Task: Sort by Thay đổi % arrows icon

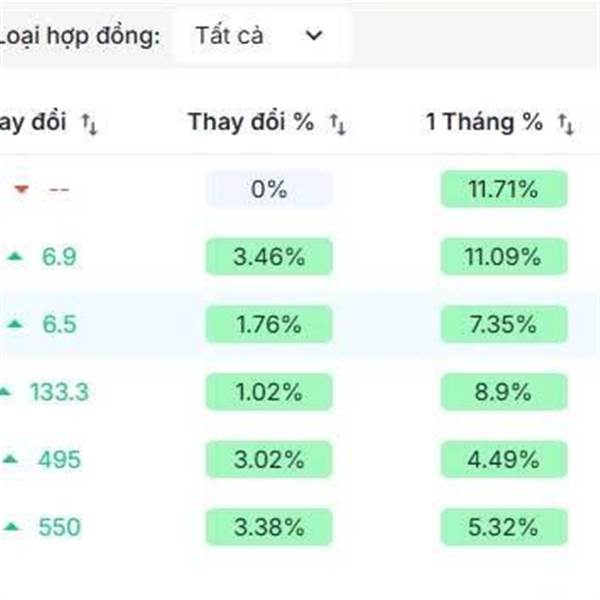Action: pyautogui.click(x=338, y=124)
